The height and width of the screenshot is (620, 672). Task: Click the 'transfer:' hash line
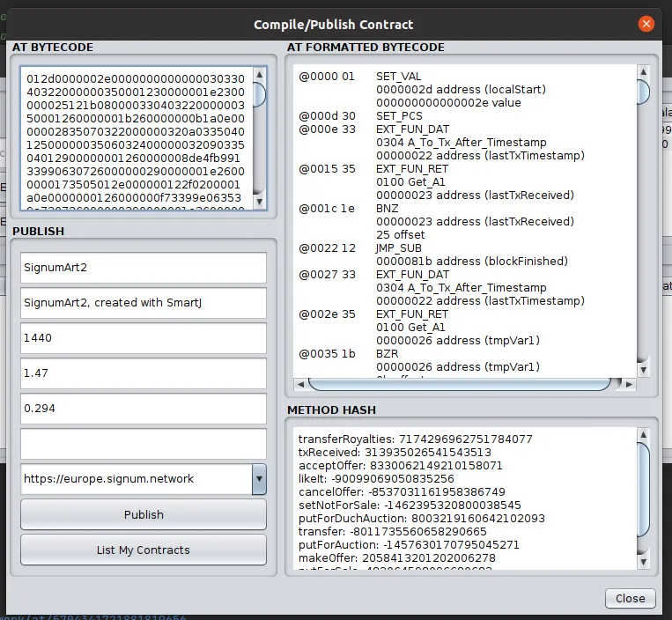coord(393,532)
